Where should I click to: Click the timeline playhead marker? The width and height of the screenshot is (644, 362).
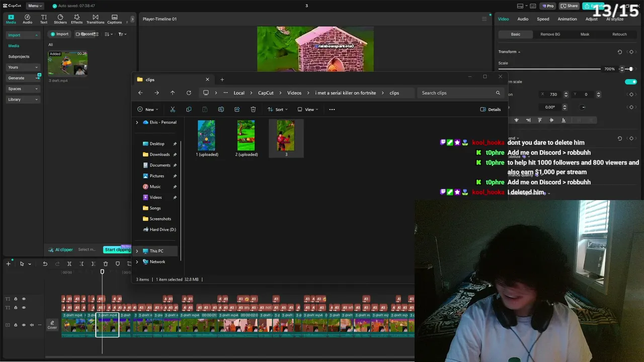point(102,272)
